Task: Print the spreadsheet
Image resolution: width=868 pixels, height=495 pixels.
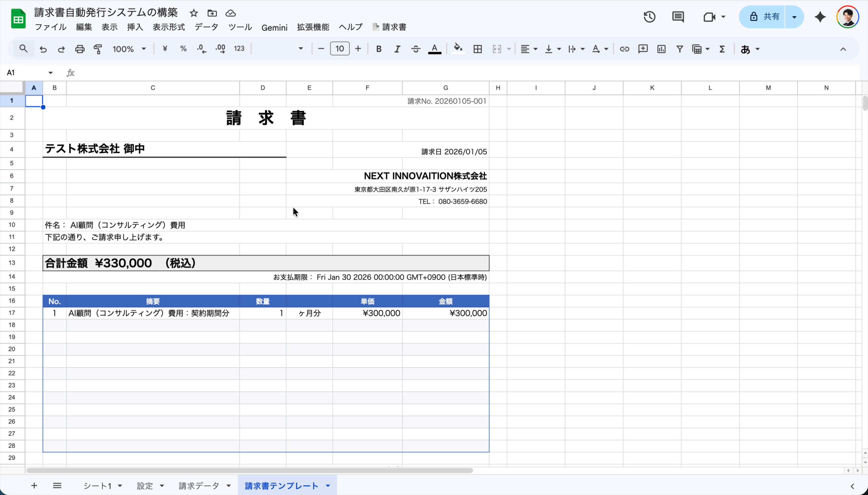Action: pos(79,49)
